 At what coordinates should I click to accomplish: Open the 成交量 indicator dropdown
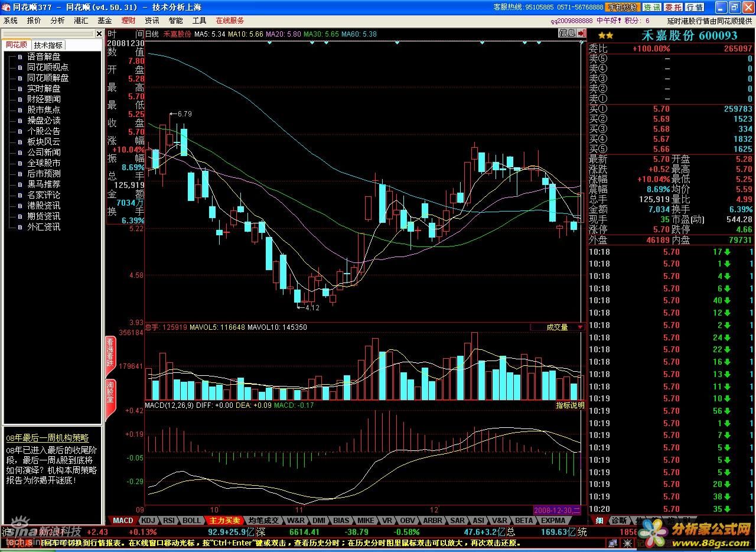tap(558, 327)
